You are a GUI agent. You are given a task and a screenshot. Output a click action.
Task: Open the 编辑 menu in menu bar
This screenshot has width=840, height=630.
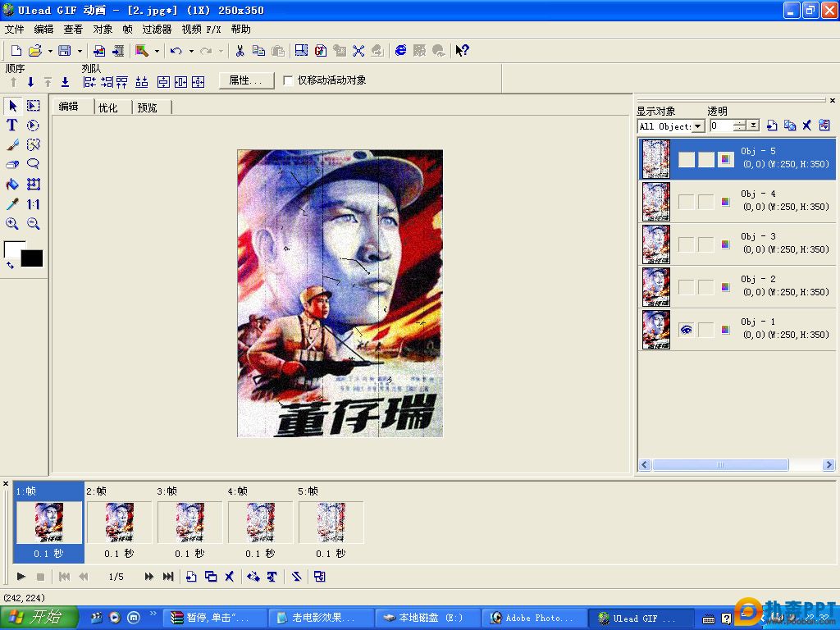point(44,29)
